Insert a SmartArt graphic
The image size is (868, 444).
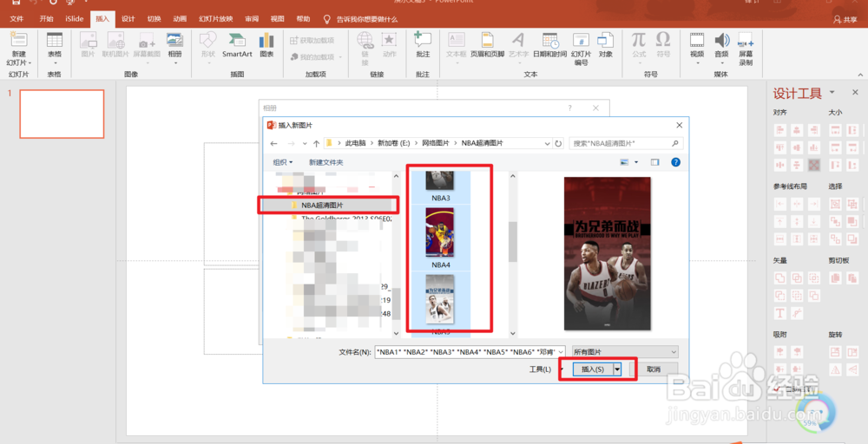click(x=237, y=45)
